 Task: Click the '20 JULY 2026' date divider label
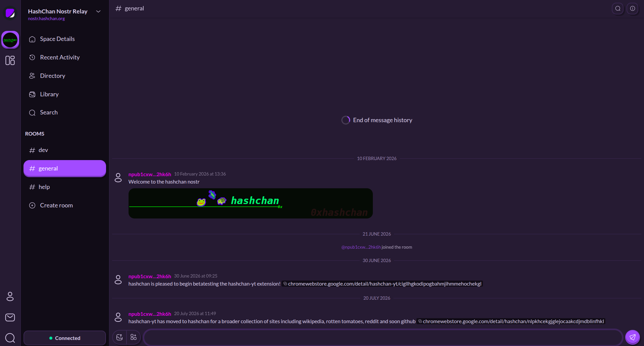tap(377, 298)
